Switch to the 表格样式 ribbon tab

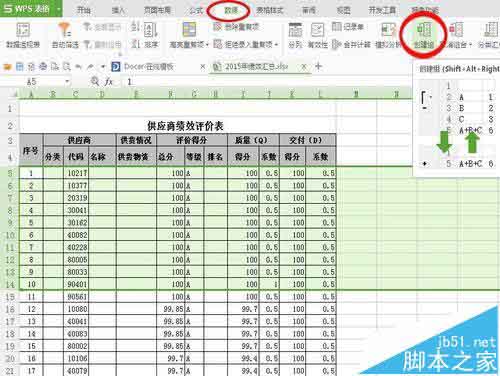[x=270, y=10]
